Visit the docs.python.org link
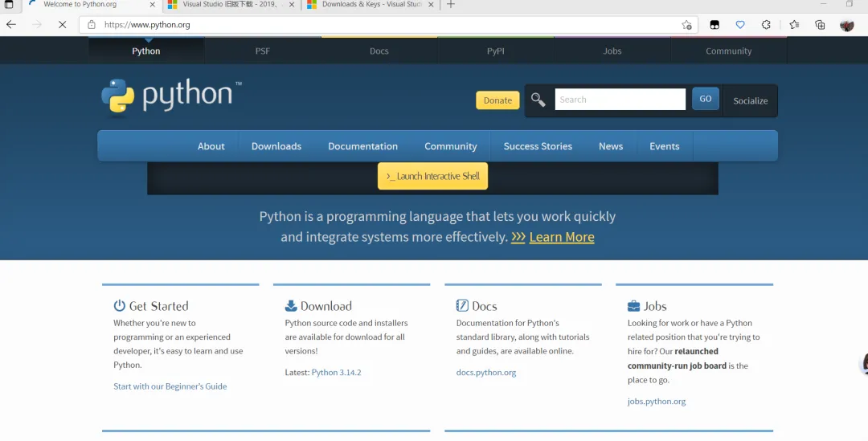 point(486,373)
